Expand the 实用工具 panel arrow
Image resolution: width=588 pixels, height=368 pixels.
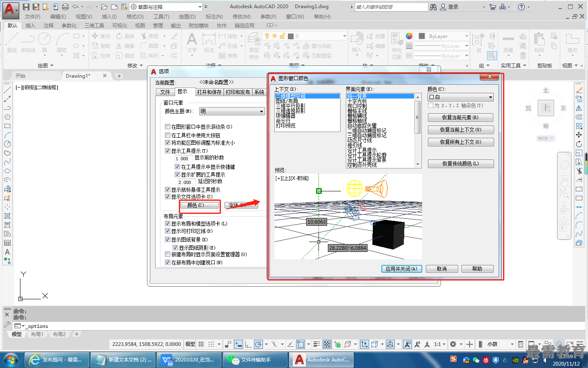tap(525, 65)
